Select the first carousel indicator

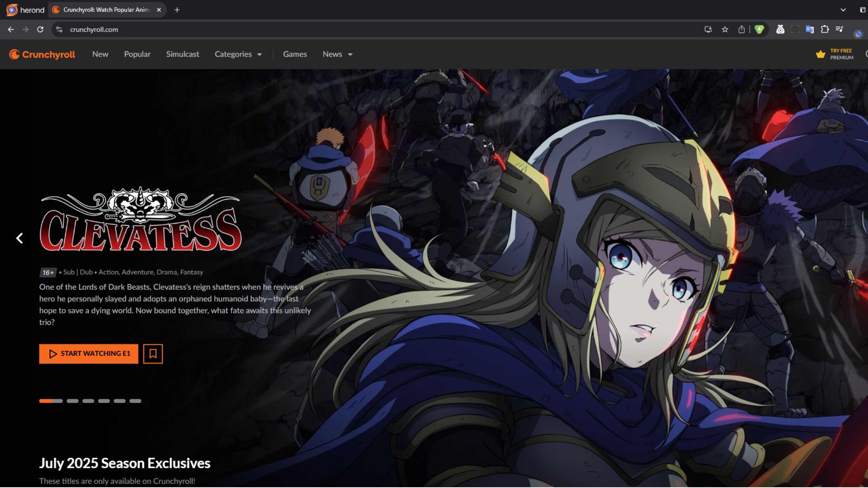pos(51,401)
